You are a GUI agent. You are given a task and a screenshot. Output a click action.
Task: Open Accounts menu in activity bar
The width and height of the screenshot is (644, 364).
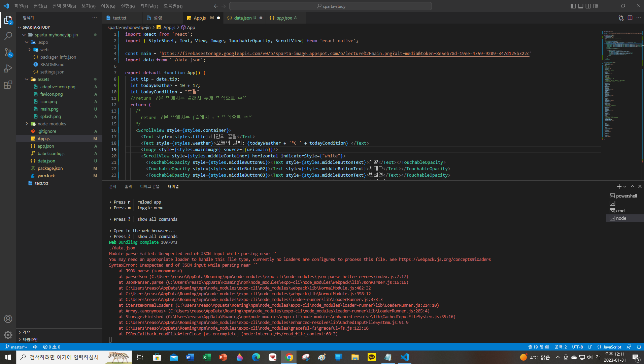coord(8,319)
